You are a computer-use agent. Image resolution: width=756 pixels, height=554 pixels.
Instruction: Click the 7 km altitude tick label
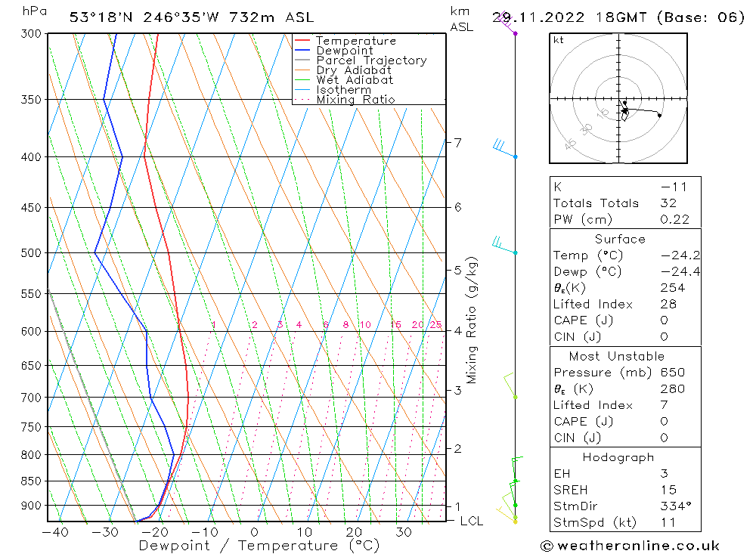tap(457, 143)
